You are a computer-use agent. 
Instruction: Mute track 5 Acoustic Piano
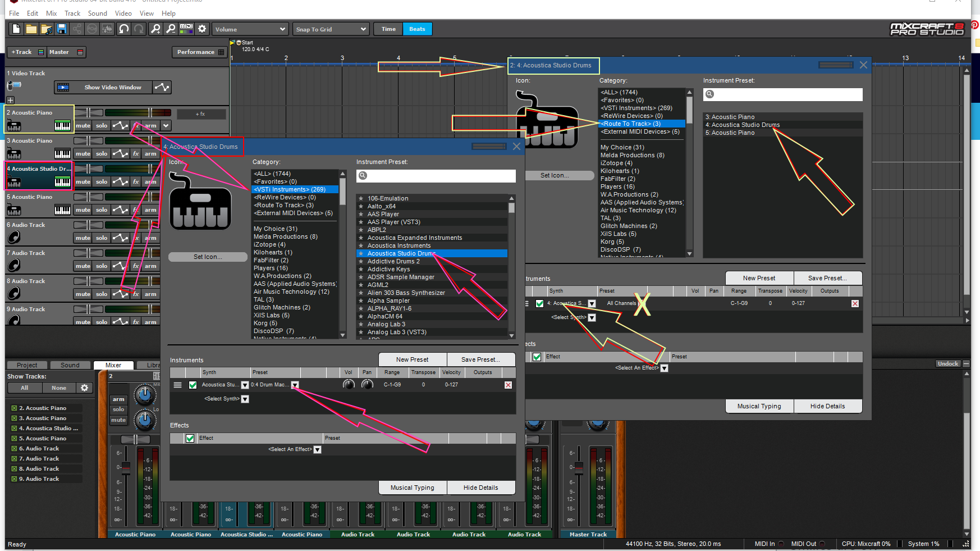[x=83, y=210]
